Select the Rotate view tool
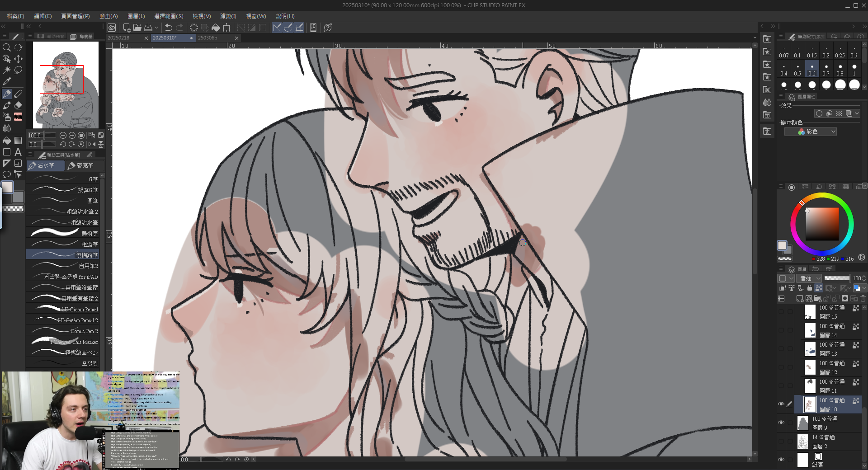Screen dimensions: 868x470 [18, 47]
